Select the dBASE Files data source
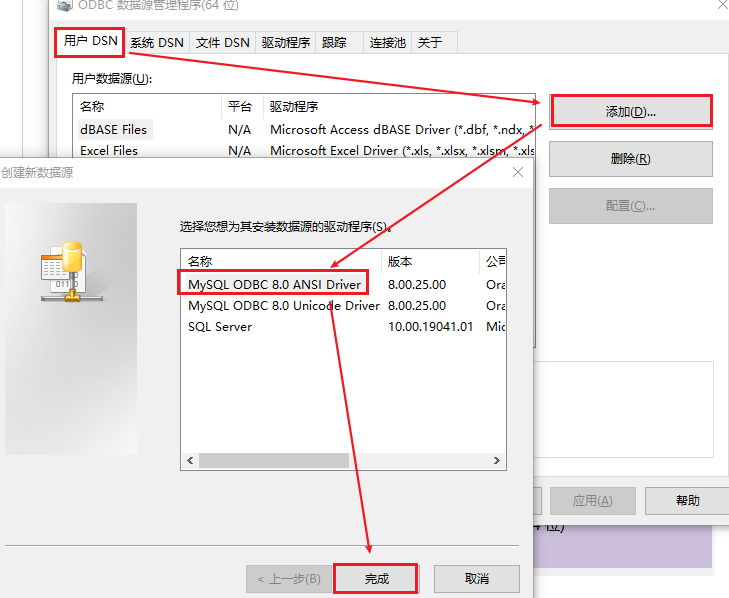This screenshot has width=729, height=598. pos(113,129)
